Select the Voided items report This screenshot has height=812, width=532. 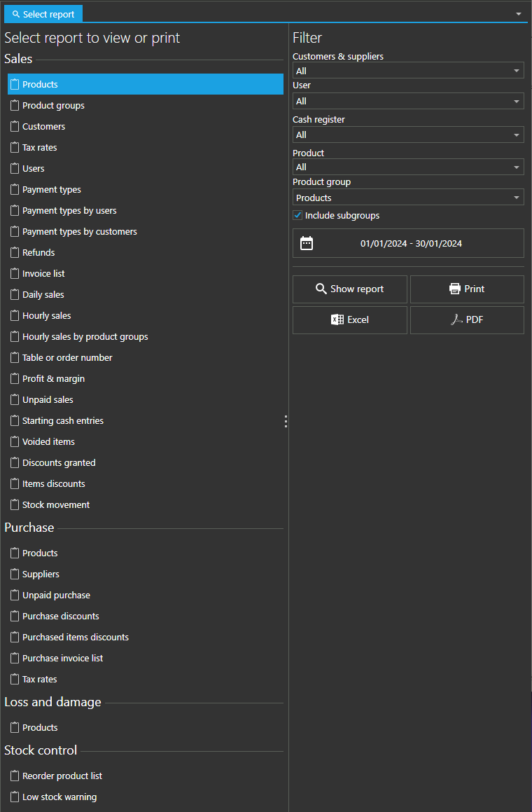coord(48,441)
